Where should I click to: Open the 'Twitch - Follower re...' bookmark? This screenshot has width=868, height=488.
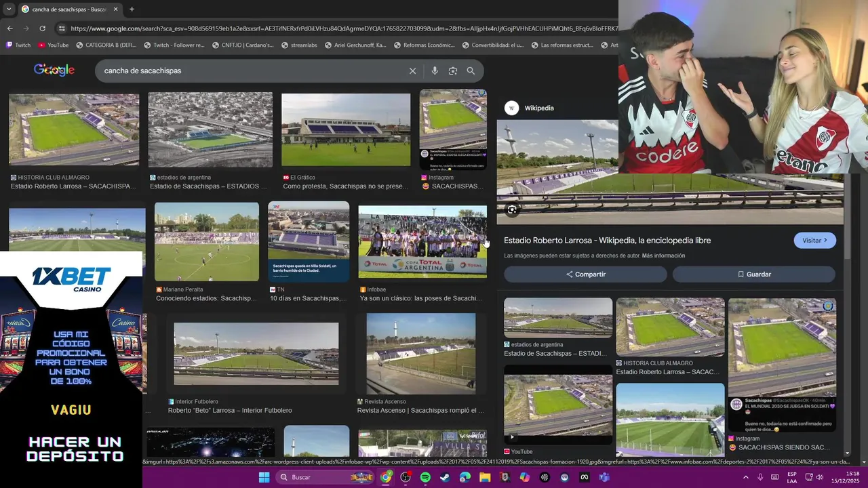(174, 45)
